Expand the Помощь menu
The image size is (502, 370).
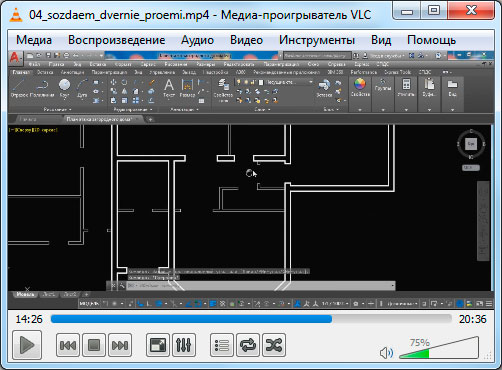tap(431, 40)
